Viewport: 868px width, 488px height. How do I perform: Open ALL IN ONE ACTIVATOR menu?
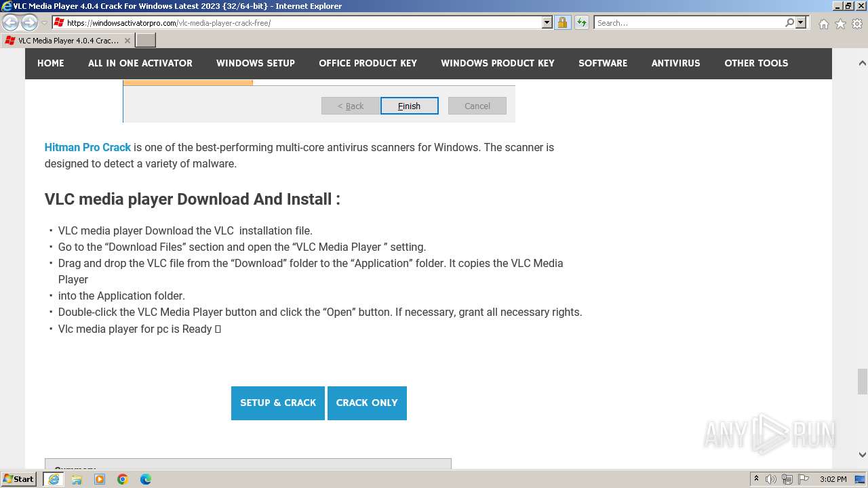(140, 63)
